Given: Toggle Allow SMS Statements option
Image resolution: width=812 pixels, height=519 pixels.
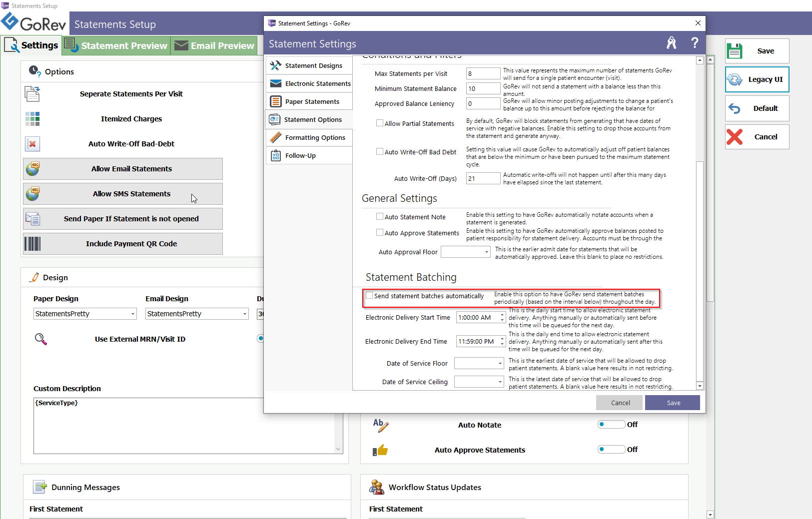Looking at the screenshot, I should click(x=123, y=194).
